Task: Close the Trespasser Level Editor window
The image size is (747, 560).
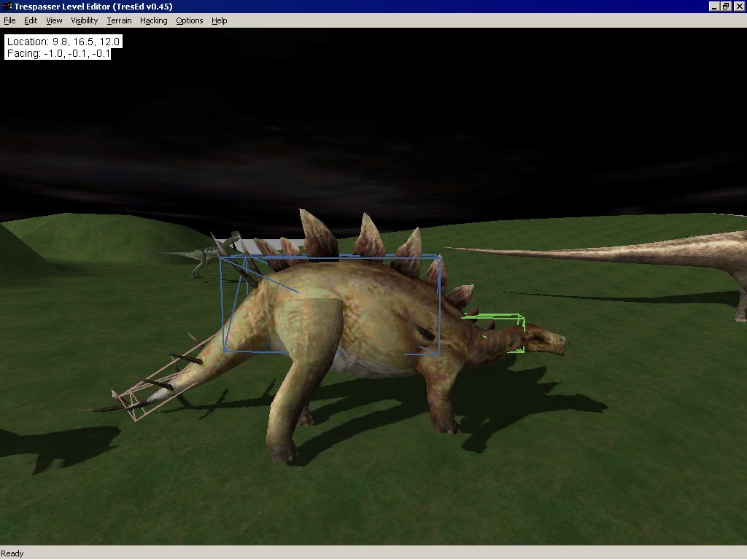Action: coord(738,6)
